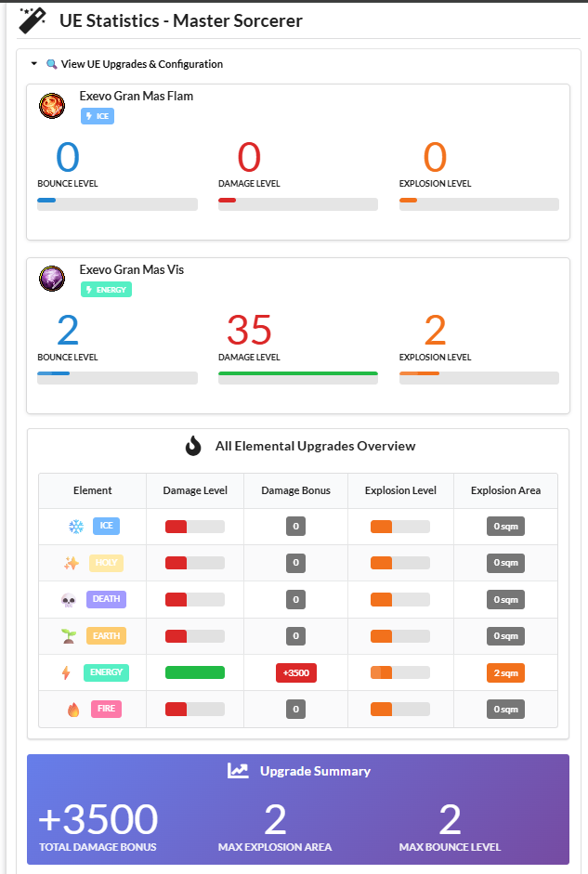Screen dimensions: 588x874
Task: Click the Damage Bonus column header
Action: coord(296,490)
